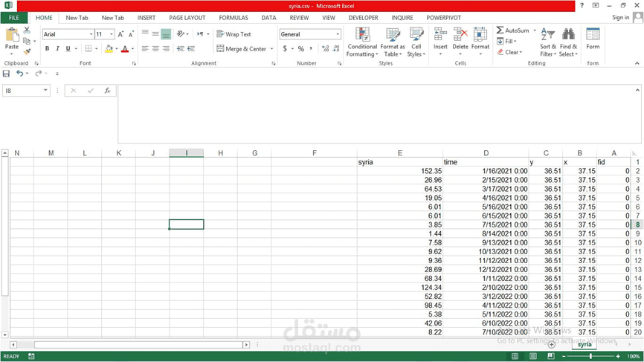
Task: Click the Orientation text angle icon
Action: [181, 34]
